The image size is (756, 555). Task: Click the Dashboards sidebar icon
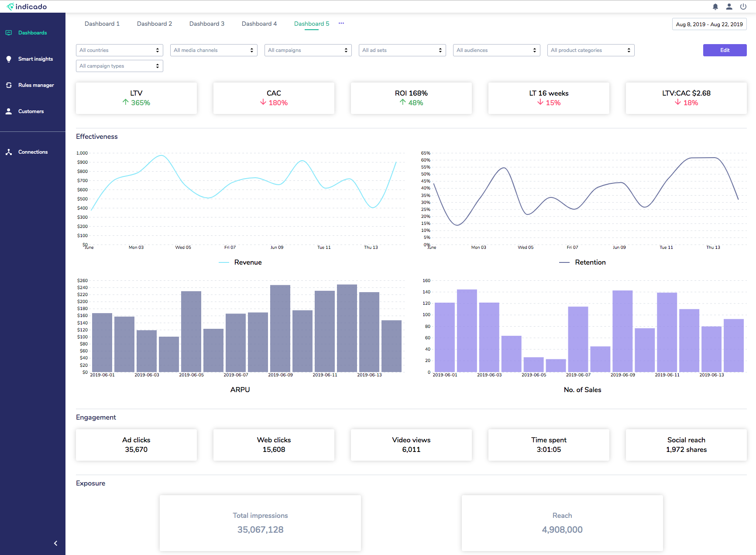(9, 33)
